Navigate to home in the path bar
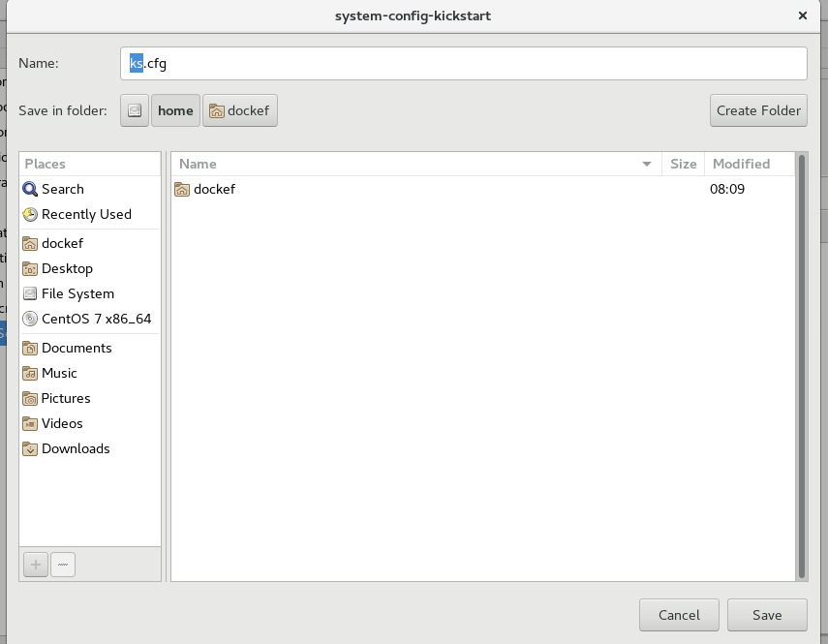828x644 pixels. tap(176, 110)
